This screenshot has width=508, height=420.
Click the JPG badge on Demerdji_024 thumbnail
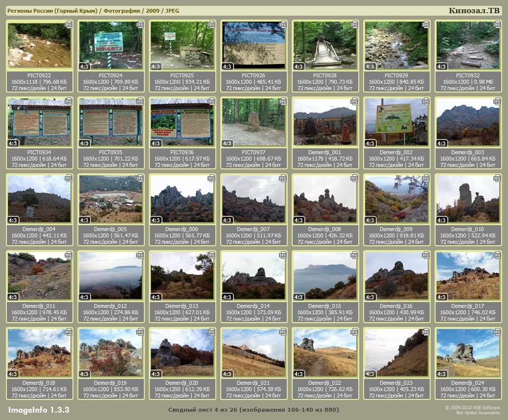[498, 332]
